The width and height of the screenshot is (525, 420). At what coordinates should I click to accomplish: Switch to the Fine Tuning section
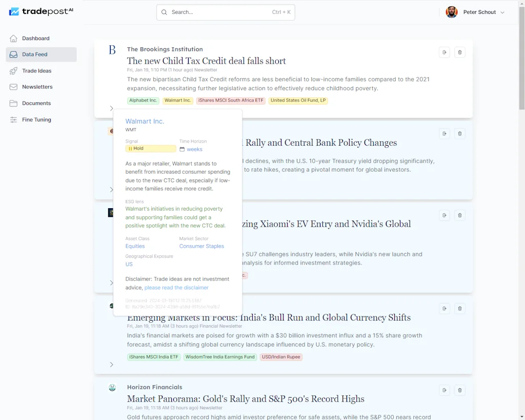(37, 119)
